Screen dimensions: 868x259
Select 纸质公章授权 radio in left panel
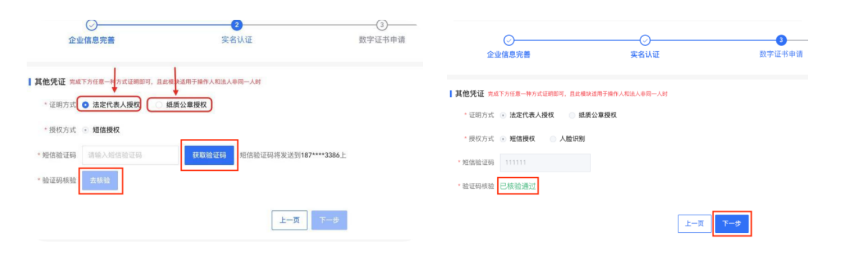[159, 105]
